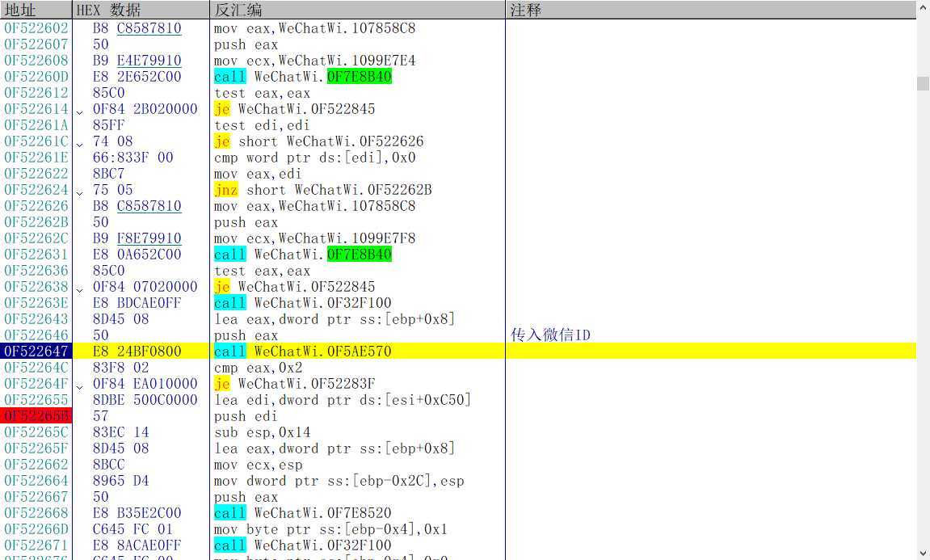930x560 pixels.
Task: Select address 0F522624
Action: point(36,190)
